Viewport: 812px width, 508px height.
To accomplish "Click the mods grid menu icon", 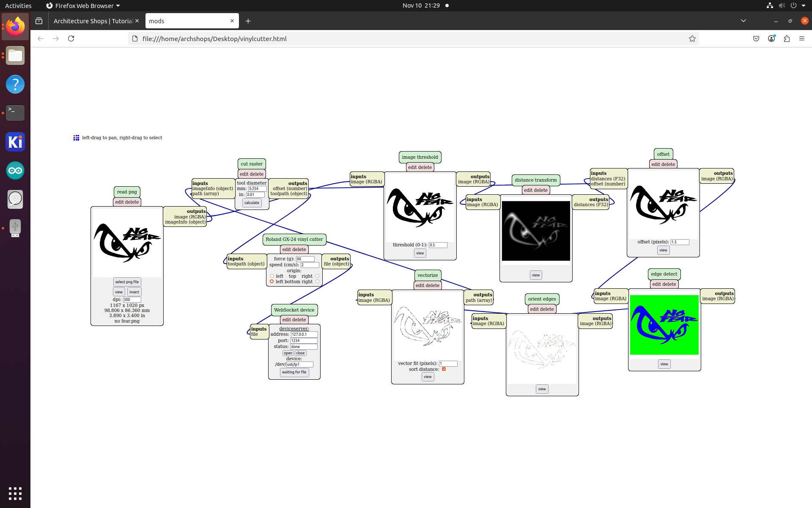I will tap(76, 138).
